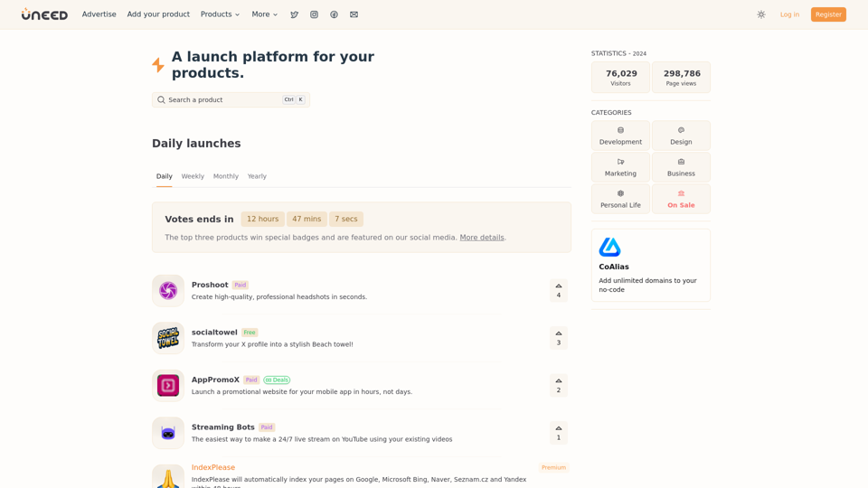Open the Proshoot product title
Screen dimensions: 868x488
(x=210, y=285)
